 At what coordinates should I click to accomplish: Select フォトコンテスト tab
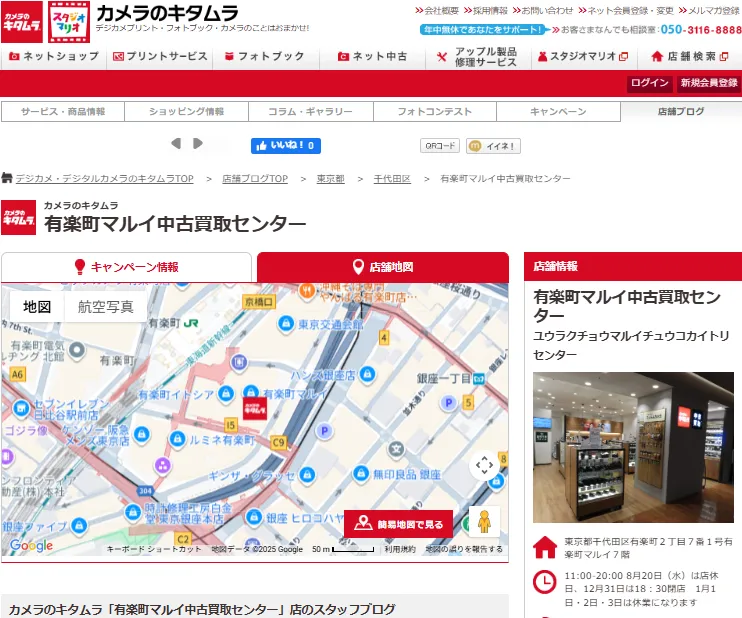(x=434, y=112)
